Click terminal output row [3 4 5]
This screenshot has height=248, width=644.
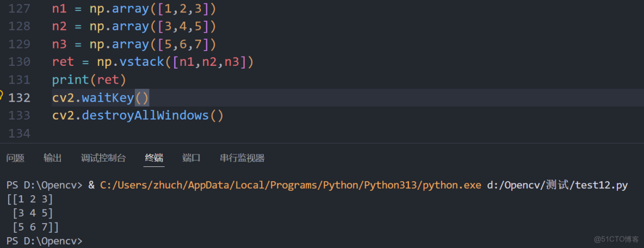click(x=33, y=214)
